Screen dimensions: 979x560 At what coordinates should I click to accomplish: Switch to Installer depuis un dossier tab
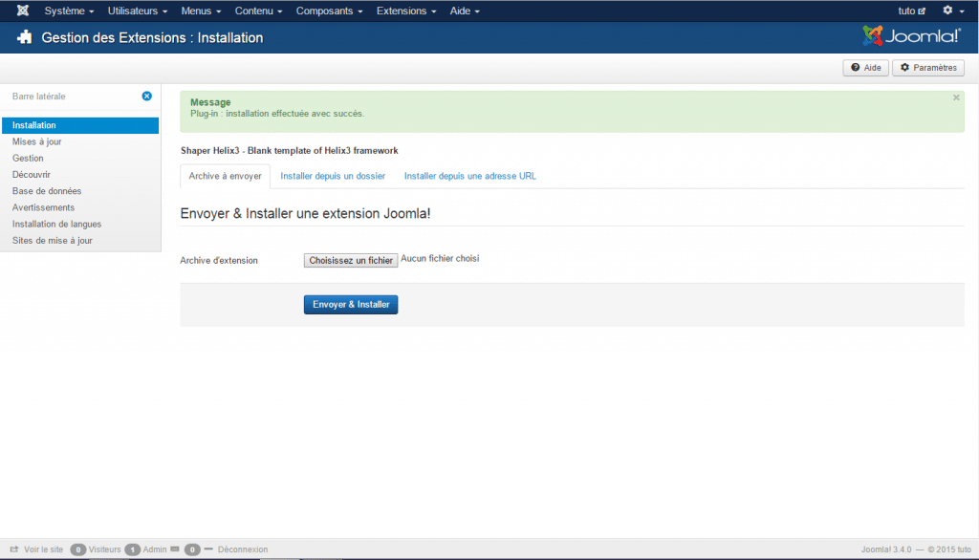coord(333,176)
